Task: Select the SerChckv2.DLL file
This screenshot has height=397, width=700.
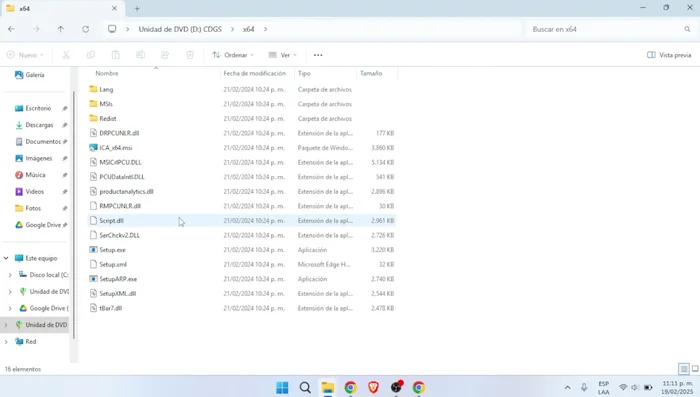Action: pos(115,235)
